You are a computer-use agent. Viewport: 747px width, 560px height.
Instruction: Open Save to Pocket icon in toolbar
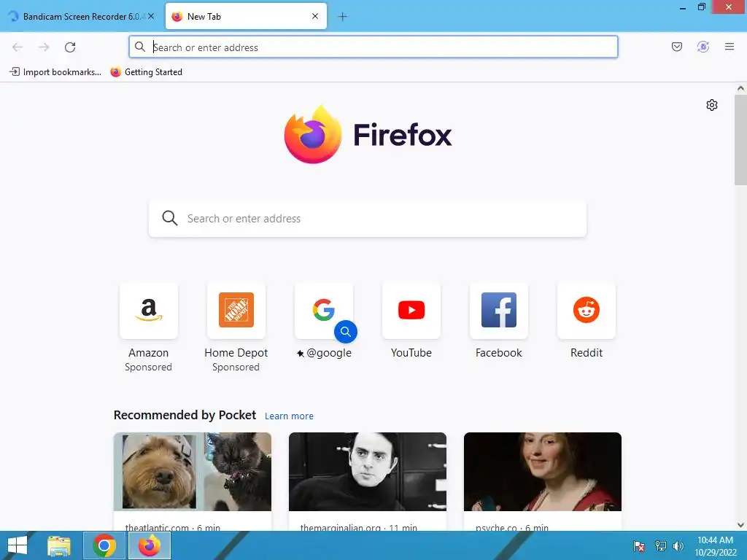tap(676, 47)
